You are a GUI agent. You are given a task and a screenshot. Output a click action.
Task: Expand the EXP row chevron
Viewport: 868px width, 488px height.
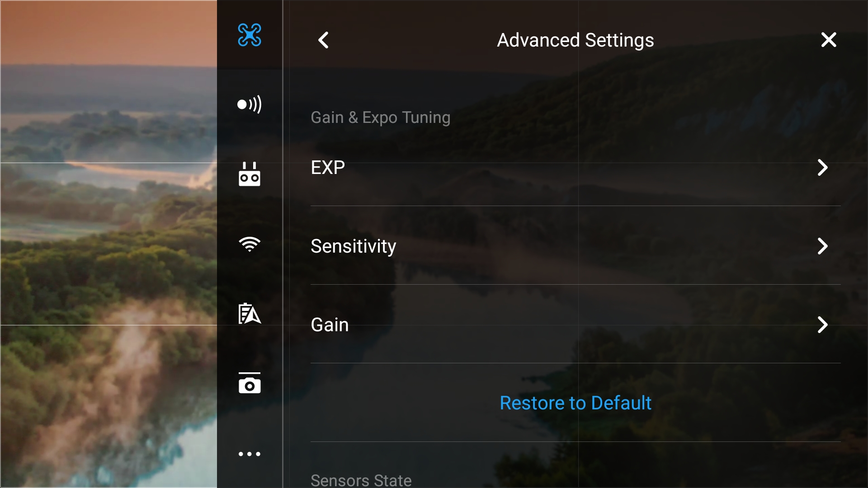click(823, 168)
